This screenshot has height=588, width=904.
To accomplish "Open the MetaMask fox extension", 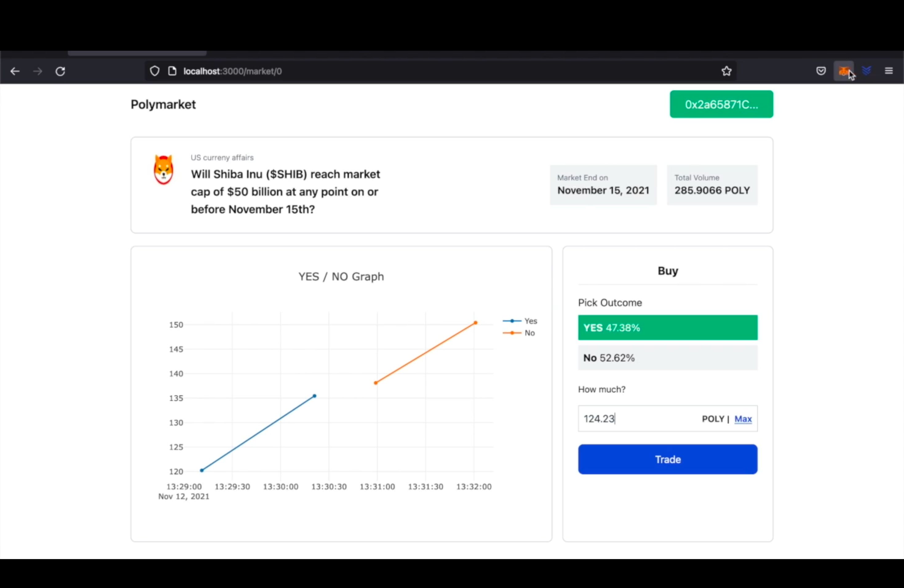I will click(x=843, y=71).
